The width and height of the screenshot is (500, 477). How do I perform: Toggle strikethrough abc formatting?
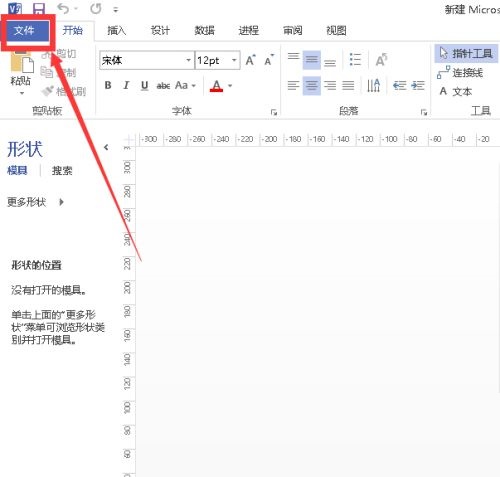[163, 86]
